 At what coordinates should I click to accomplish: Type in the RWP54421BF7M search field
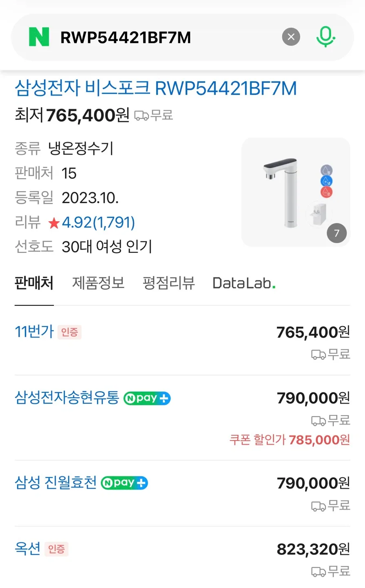tap(163, 38)
